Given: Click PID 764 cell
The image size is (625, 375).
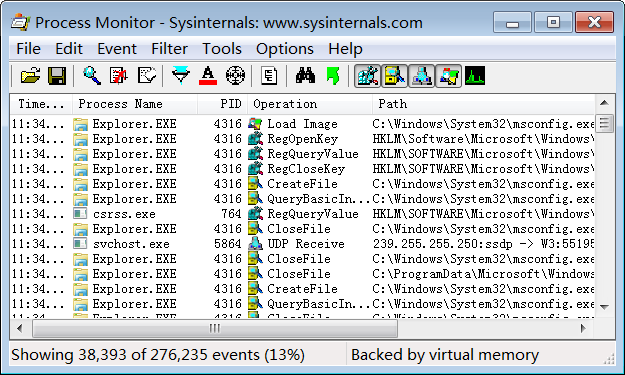Looking at the screenshot, I should [x=231, y=214].
